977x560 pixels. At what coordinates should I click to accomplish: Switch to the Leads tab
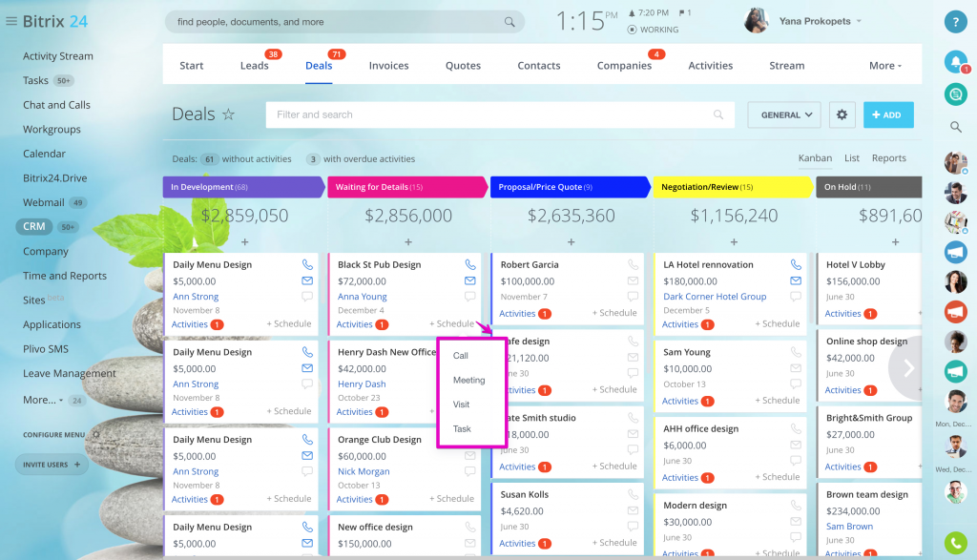(x=254, y=66)
